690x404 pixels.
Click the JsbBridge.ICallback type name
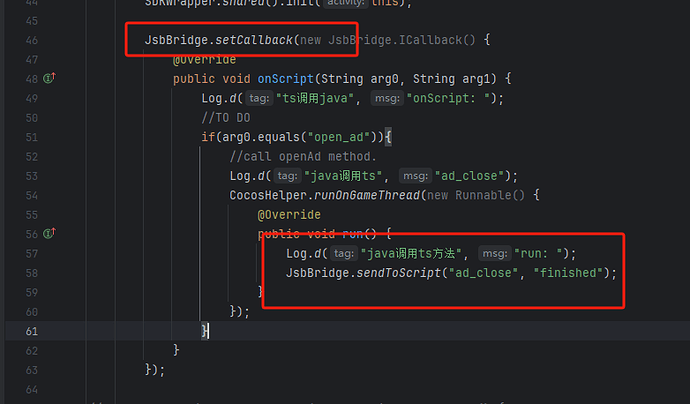tap(395, 40)
